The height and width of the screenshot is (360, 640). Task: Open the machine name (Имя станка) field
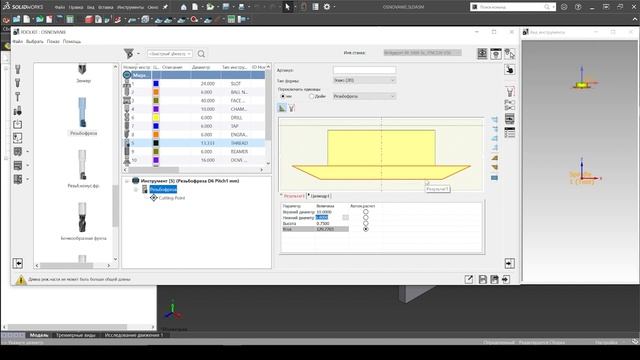tap(422, 53)
